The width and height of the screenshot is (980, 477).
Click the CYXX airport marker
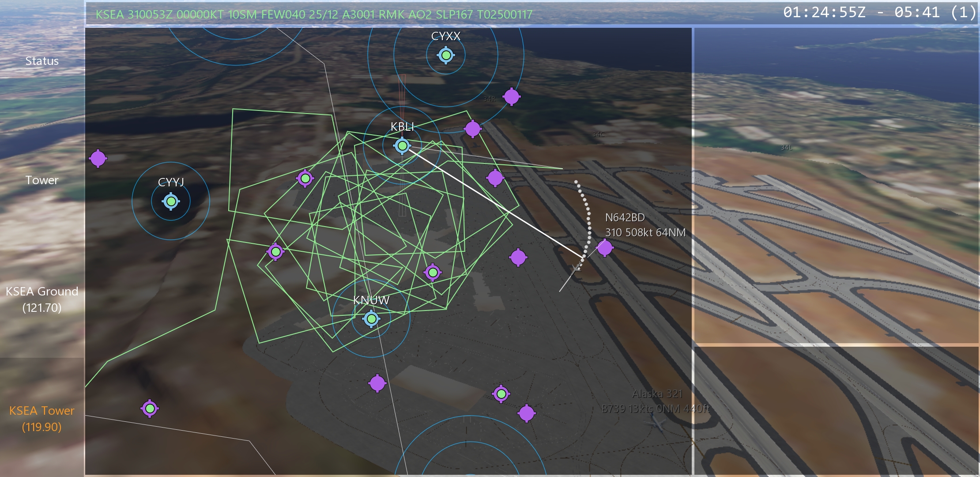coord(446,55)
